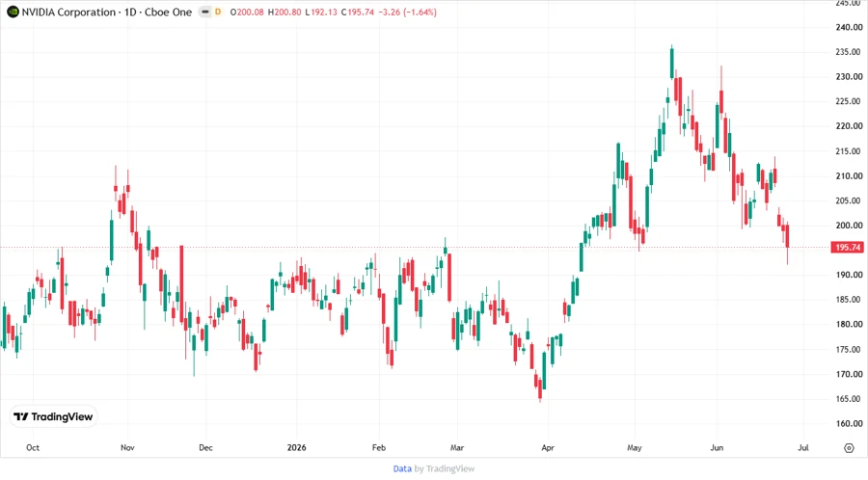Click price axis label 200.00
This screenshot has height=480, width=868.
coord(849,226)
